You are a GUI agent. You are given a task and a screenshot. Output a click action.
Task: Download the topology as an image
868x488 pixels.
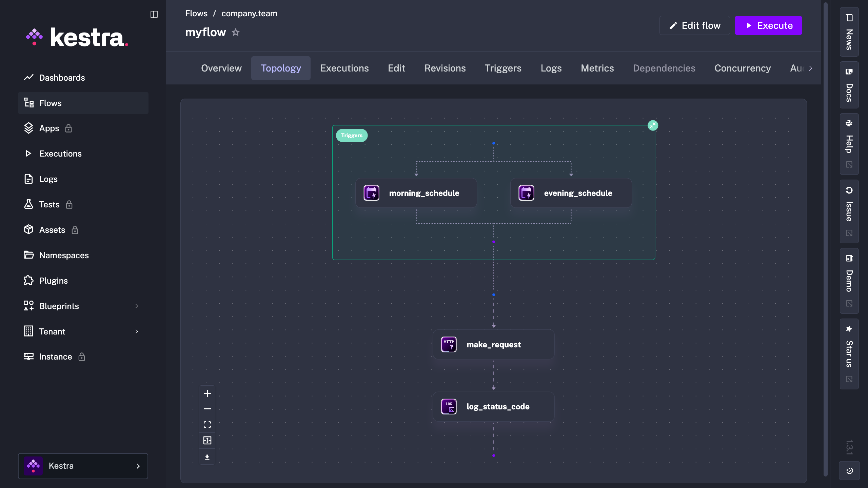point(207,457)
